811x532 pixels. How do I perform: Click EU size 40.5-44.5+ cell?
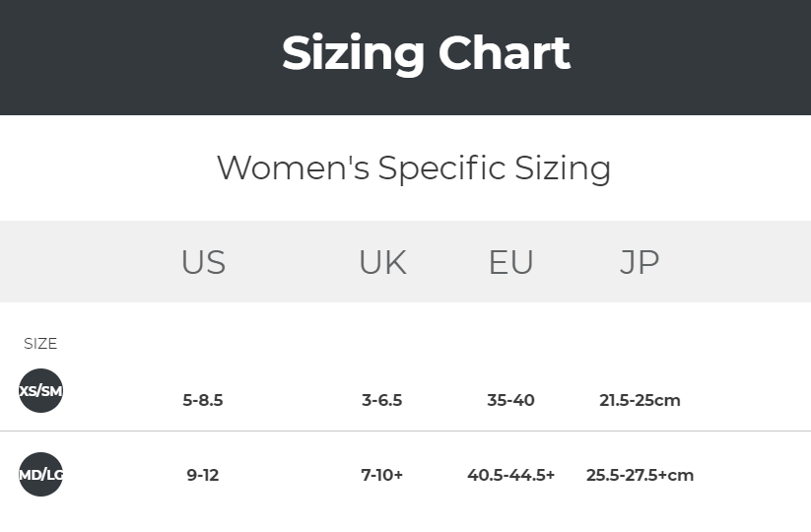coord(510,475)
